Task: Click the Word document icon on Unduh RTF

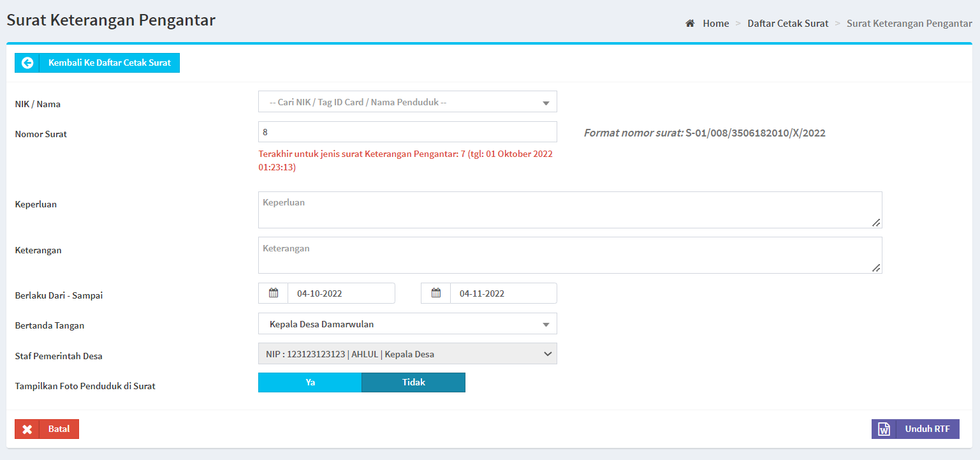Action: 884,429
